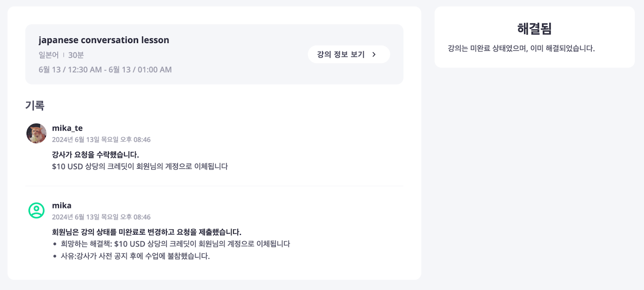
Task: Click the japanese conversation lesson title
Action: [104, 40]
